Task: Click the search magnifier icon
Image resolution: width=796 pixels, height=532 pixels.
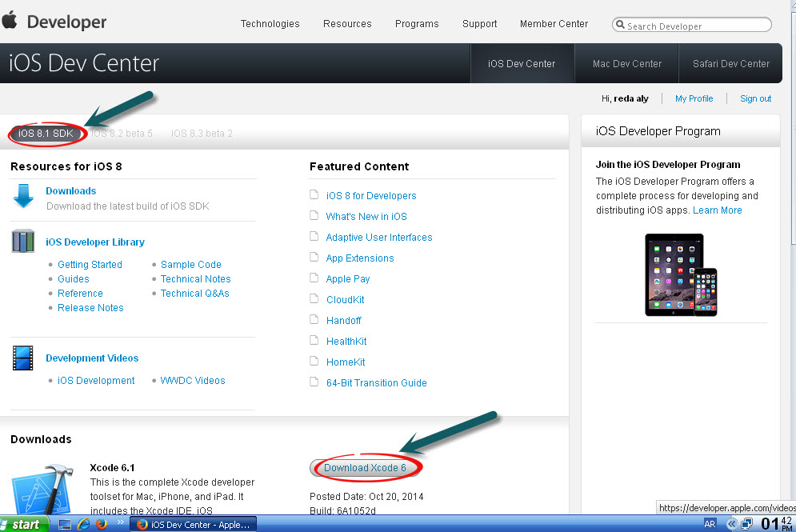Action: 620,24
